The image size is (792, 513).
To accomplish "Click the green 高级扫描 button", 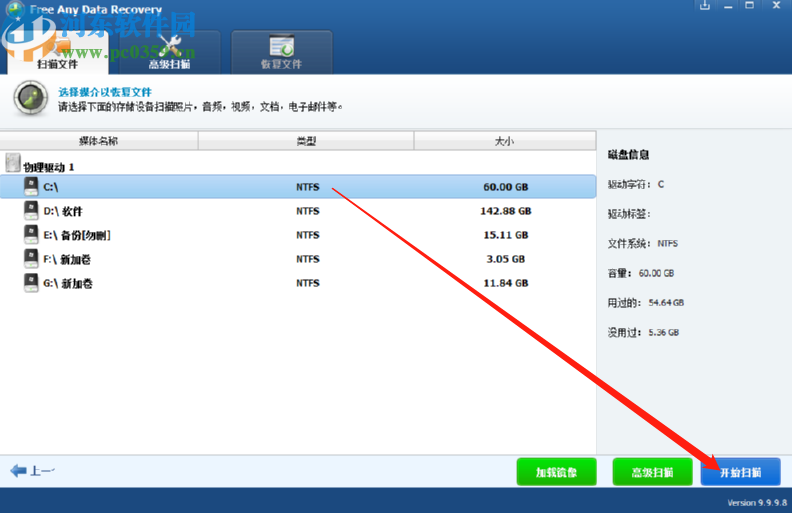I will pos(653,472).
